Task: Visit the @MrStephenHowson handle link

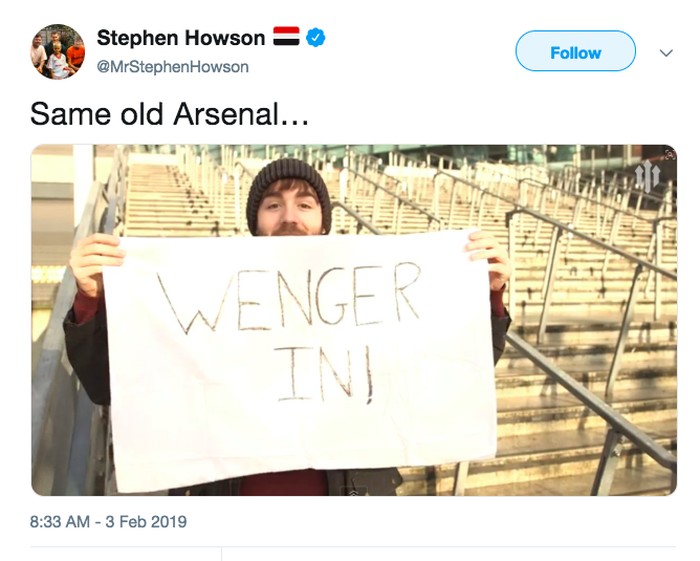Action: coord(173,67)
